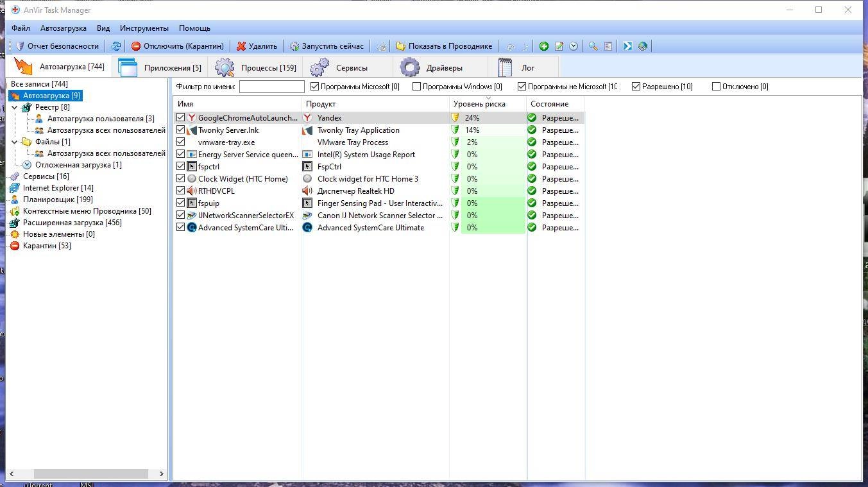Screen dimensions: 868x487
Task: Switch to the Приложения [5] tab
Action: click(x=160, y=67)
